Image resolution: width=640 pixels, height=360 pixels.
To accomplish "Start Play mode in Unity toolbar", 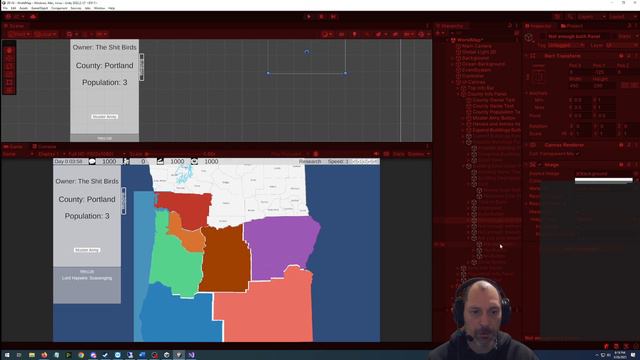I will [x=309, y=17].
